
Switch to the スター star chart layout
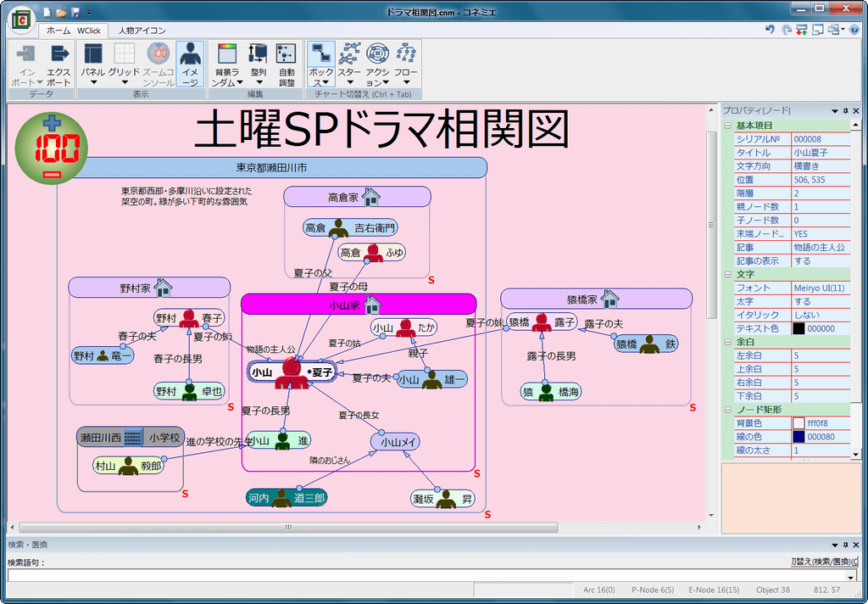coord(349,63)
